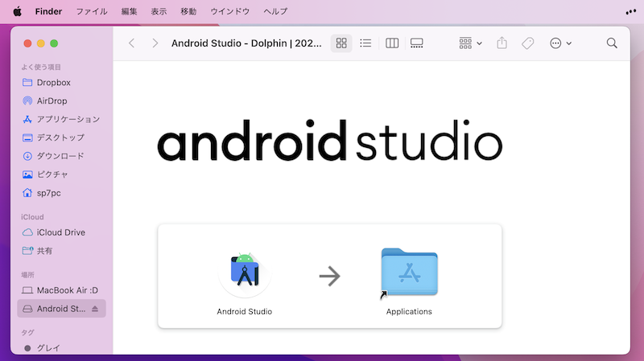This screenshot has width=644, height=361.
Task: Open the ファイル menu
Action: [91, 12]
